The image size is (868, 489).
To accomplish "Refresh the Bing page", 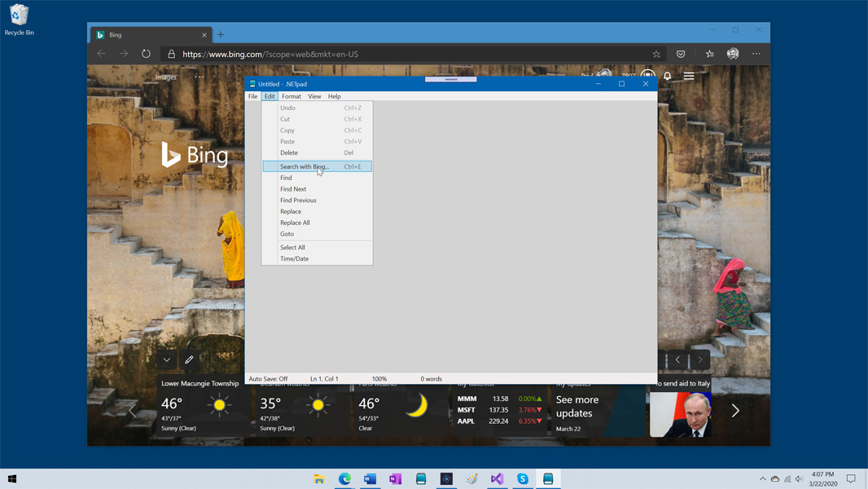I will [146, 54].
